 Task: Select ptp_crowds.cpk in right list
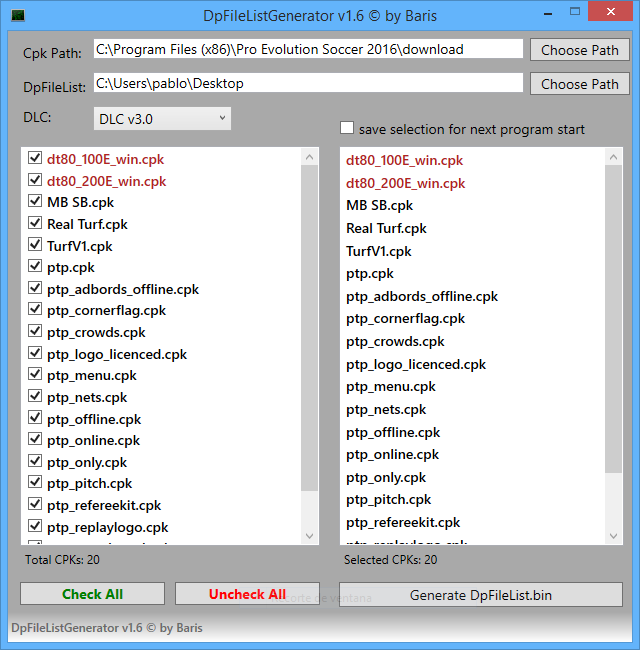click(395, 342)
